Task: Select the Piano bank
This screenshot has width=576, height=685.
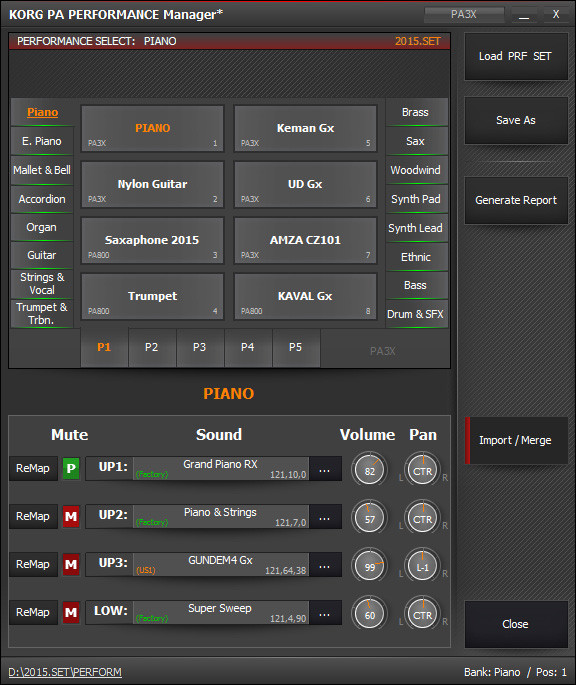Action: click(x=42, y=112)
